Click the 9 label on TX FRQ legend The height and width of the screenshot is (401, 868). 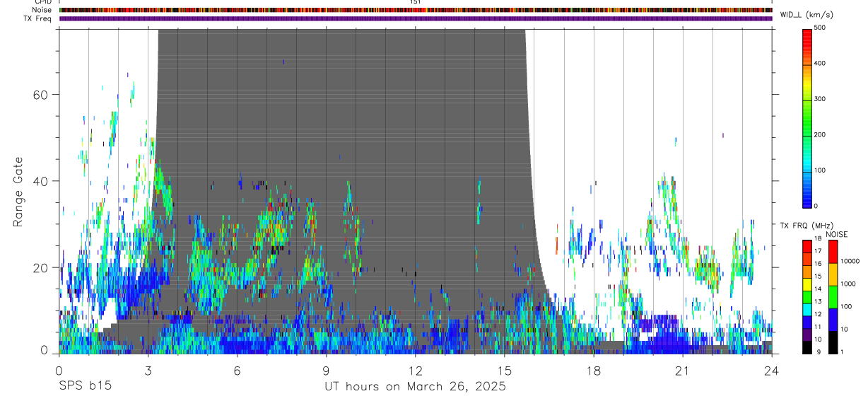[x=817, y=351]
